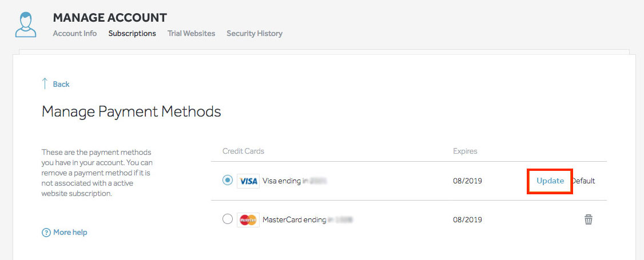This screenshot has height=260, width=644.
Task: Open the Account Info tab
Action: (75, 33)
